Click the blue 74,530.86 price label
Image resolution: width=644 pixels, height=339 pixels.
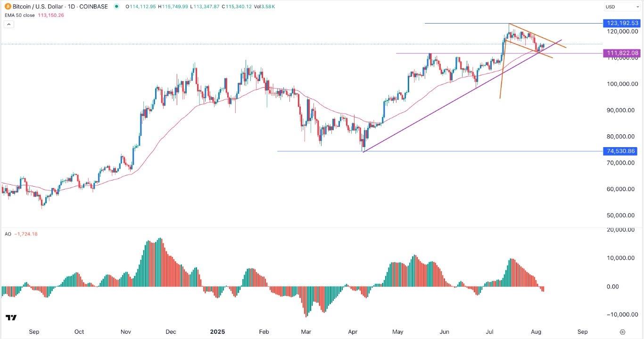click(620, 151)
